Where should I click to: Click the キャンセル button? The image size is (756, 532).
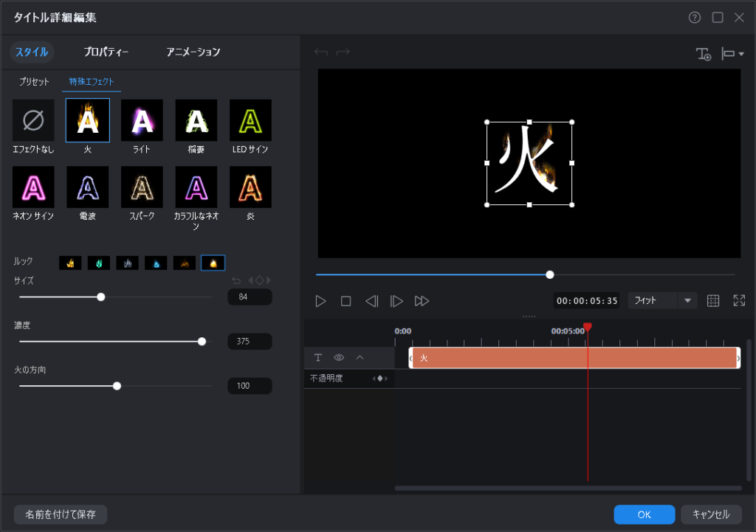(711, 514)
